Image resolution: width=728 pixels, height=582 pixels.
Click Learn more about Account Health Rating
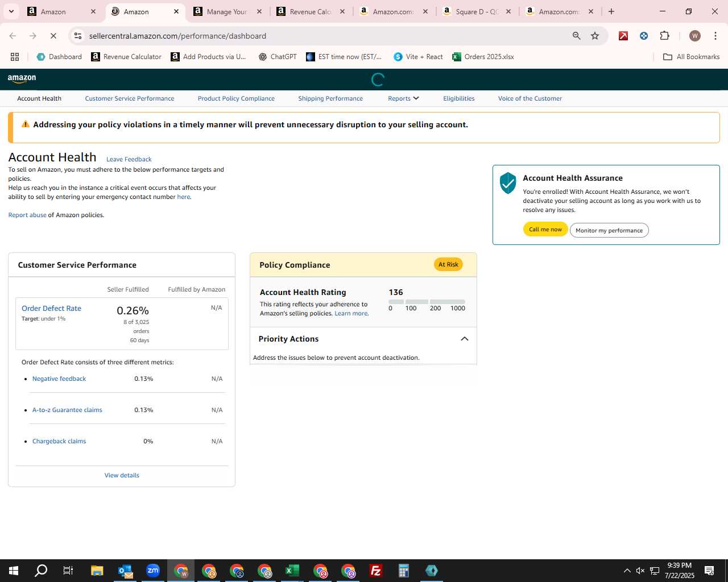(x=351, y=313)
